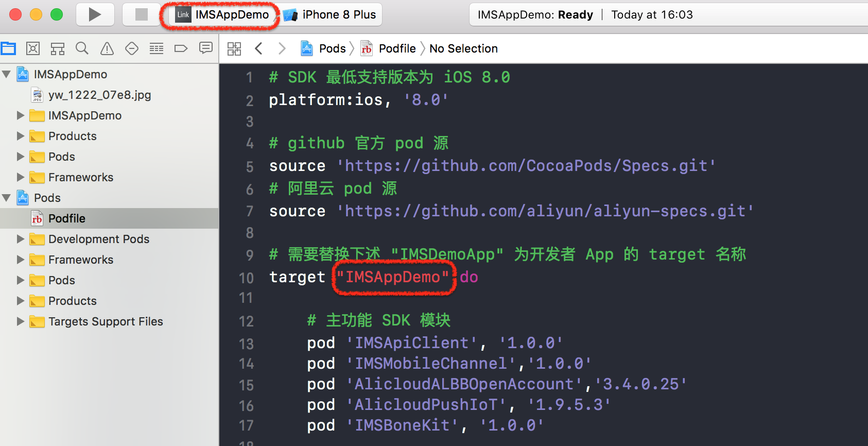Go back in editor history
Viewport: 868px width, 446px height.
259,48
